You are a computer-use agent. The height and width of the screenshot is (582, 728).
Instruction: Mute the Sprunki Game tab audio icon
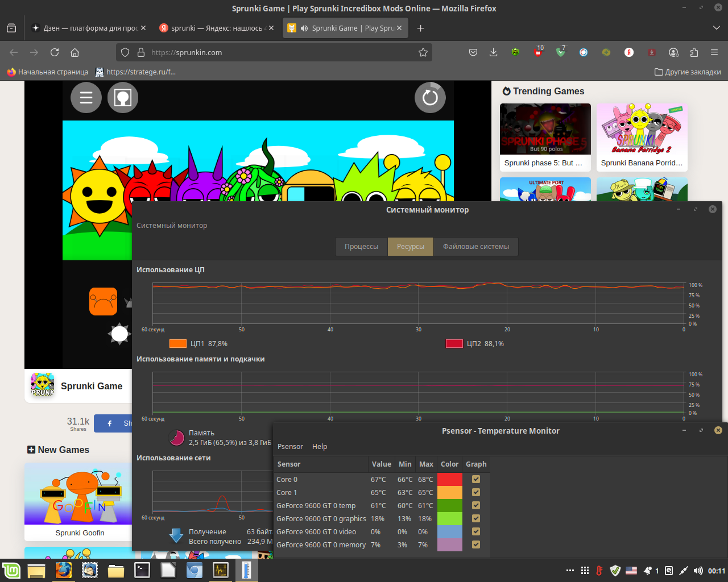point(304,28)
